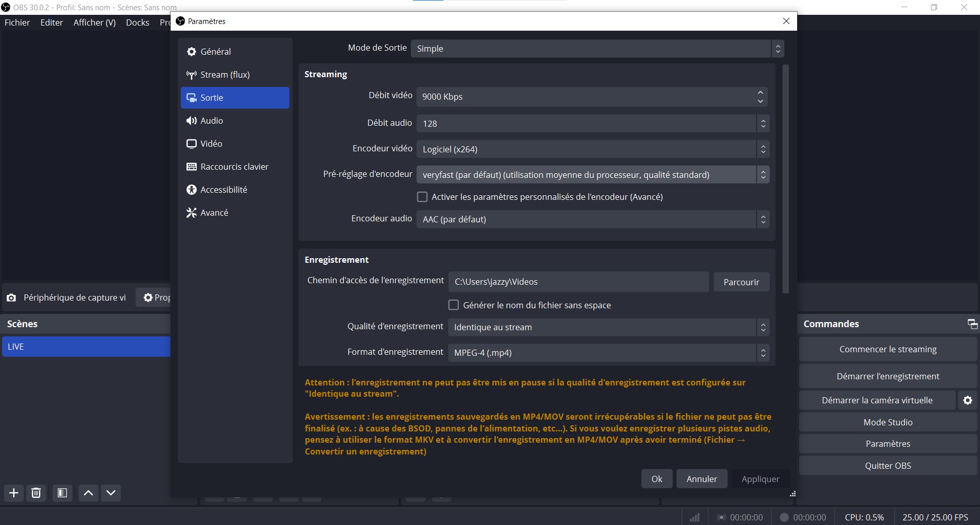Open virtual camera settings gear icon
This screenshot has height=525, width=980.
point(967,400)
